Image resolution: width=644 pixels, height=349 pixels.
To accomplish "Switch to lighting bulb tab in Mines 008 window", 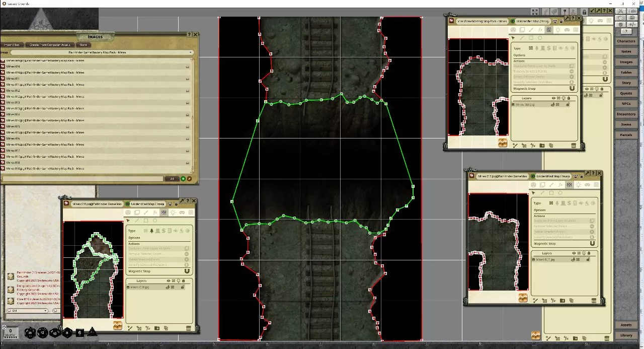I will [557, 30].
